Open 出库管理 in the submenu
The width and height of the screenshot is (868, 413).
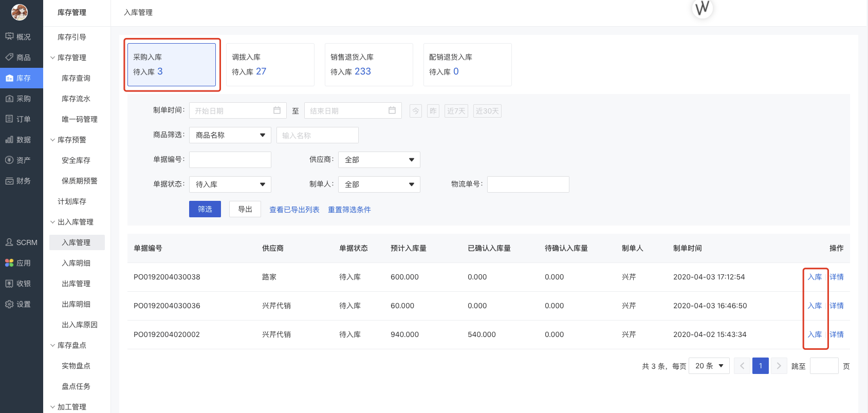[76, 284]
